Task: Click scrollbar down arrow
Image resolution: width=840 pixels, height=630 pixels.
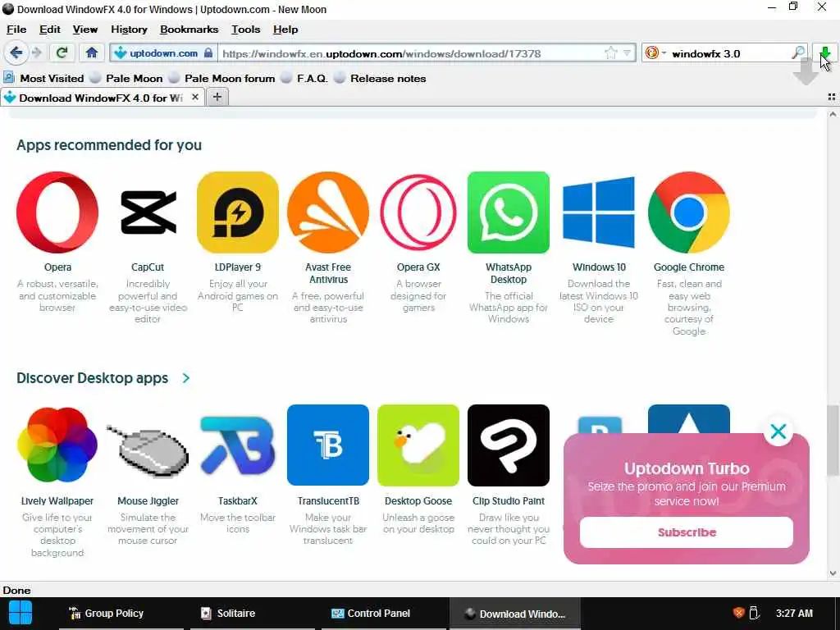Action: click(x=833, y=573)
